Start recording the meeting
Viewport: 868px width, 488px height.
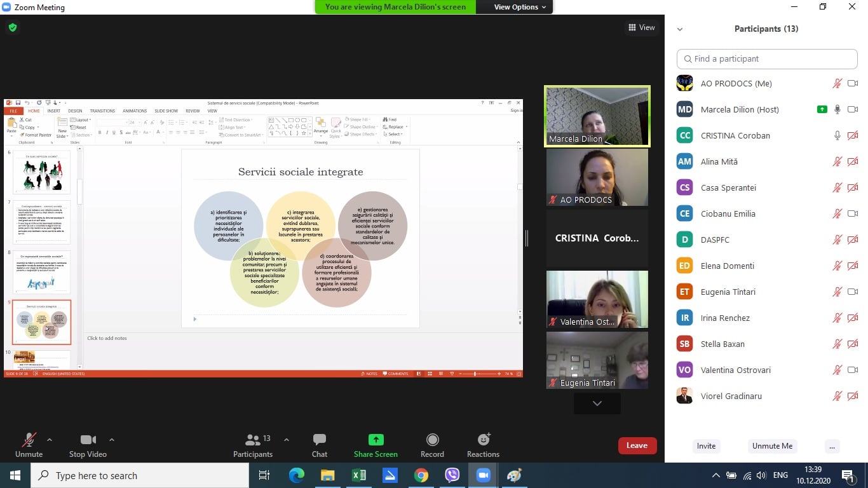click(x=432, y=445)
